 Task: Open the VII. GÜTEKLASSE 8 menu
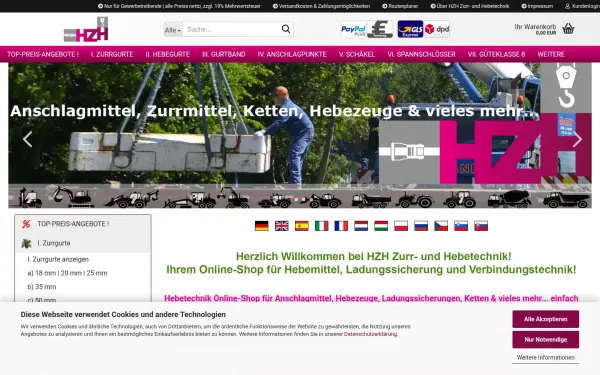[x=496, y=54]
